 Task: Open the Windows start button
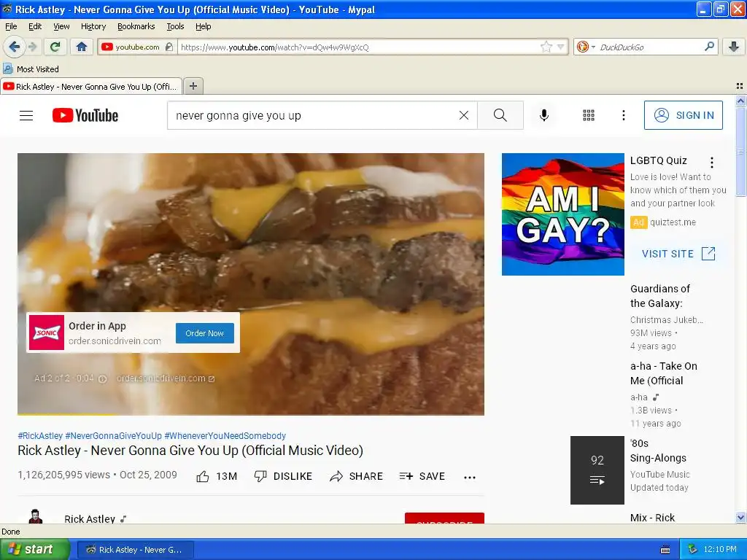35,549
